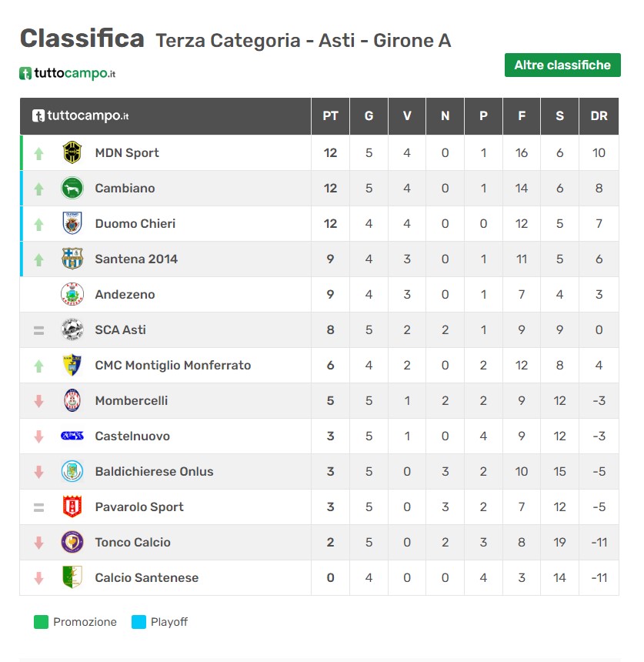Viewport: 644px width, 662px height.
Task: Click the MDN Sport team crest
Action: coord(72,152)
